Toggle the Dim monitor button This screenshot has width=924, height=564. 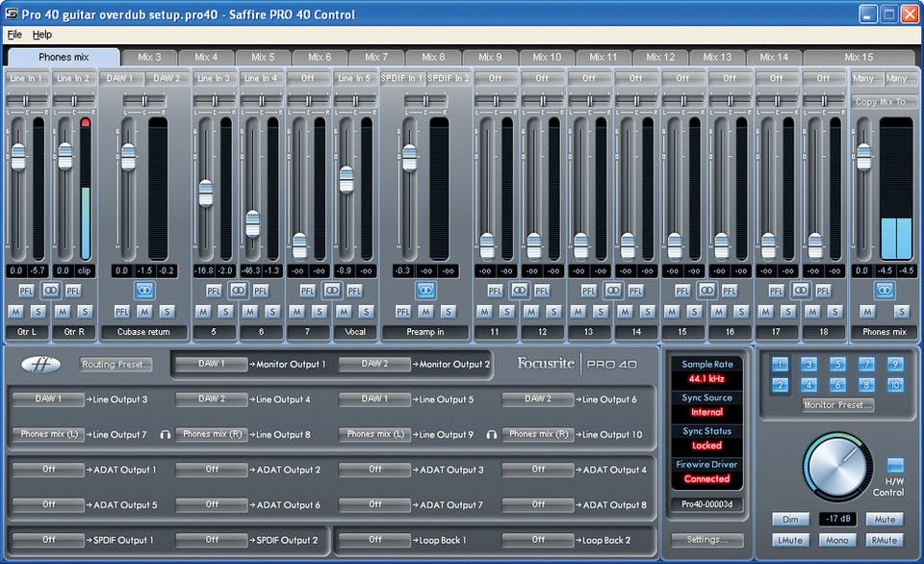[x=790, y=519]
